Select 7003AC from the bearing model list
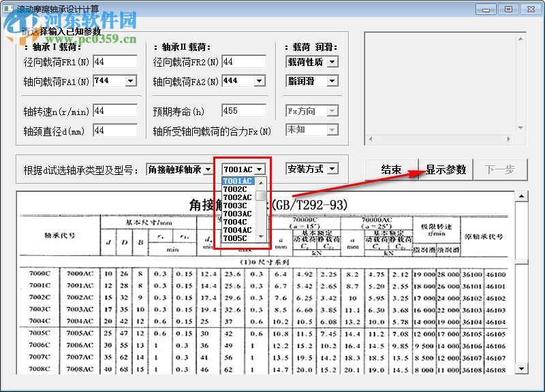Viewport: 545px width, 392px height. [238, 214]
